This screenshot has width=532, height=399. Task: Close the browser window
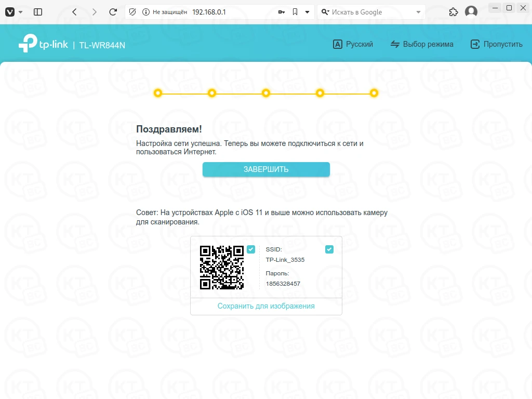tap(523, 8)
